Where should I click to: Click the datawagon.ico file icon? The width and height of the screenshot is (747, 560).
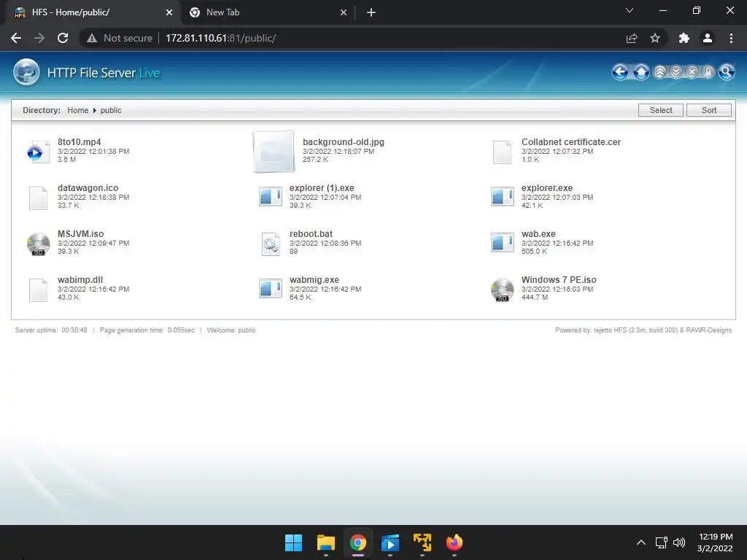[38, 198]
